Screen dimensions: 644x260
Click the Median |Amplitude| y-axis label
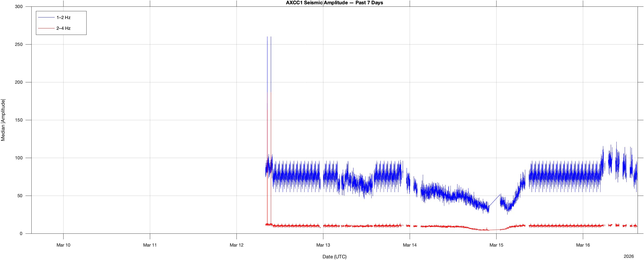coord(3,120)
